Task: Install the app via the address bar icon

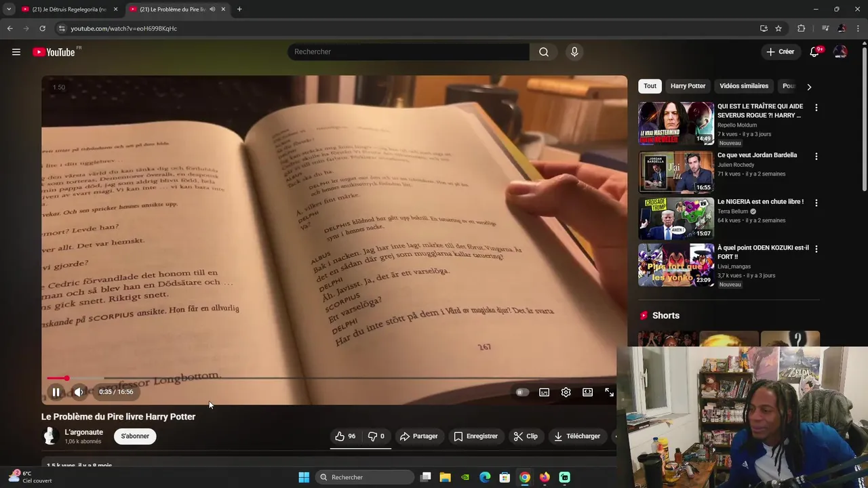Action: 764,28
